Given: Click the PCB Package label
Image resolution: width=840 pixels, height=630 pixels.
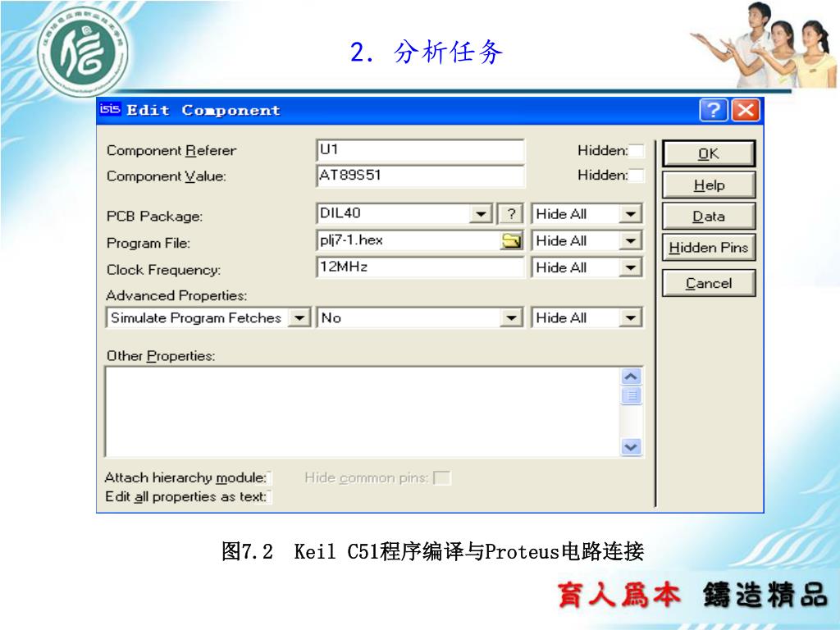Looking at the screenshot, I should (x=154, y=217).
